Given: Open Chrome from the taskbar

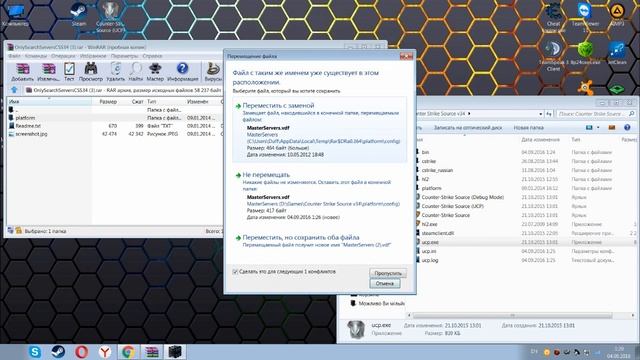Looking at the screenshot, I should (x=128, y=351).
